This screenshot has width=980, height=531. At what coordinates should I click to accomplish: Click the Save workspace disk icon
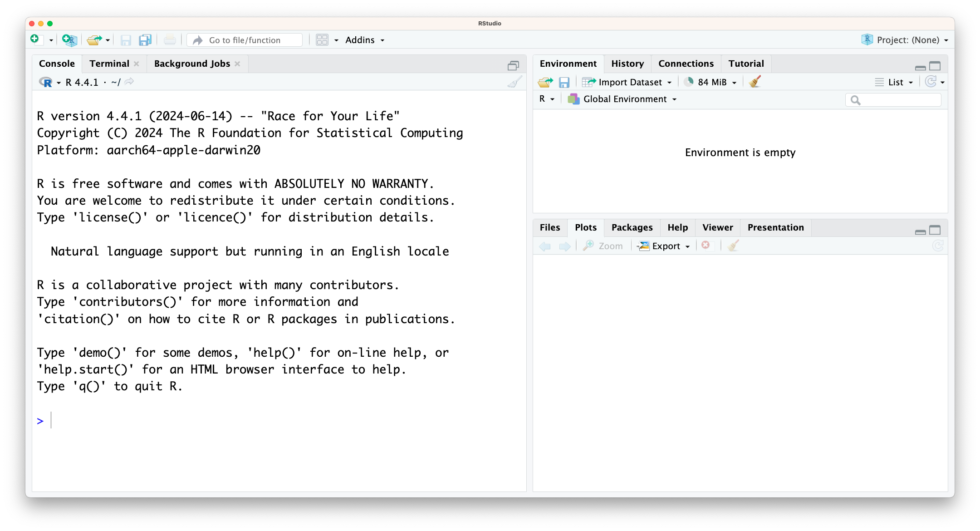pos(564,82)
